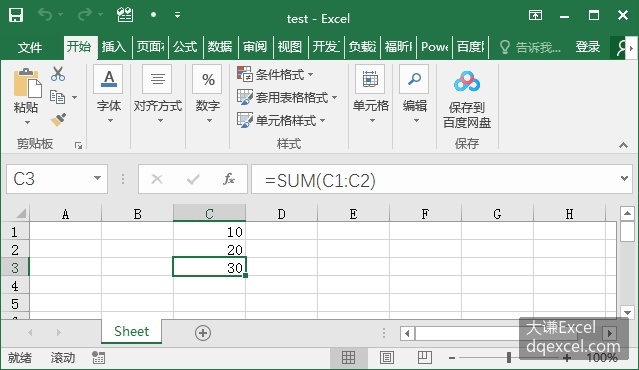
Task: Click the Share person icon
Action: pos(620,48)
